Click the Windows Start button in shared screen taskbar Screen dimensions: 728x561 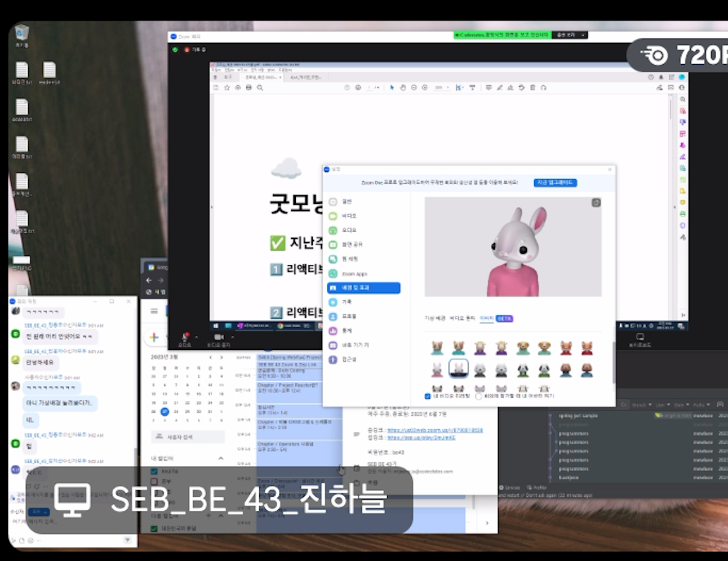216,326
